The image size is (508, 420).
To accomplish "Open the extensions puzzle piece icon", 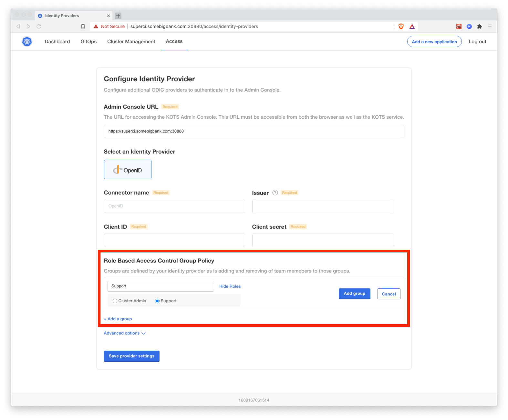I will 479,26.
